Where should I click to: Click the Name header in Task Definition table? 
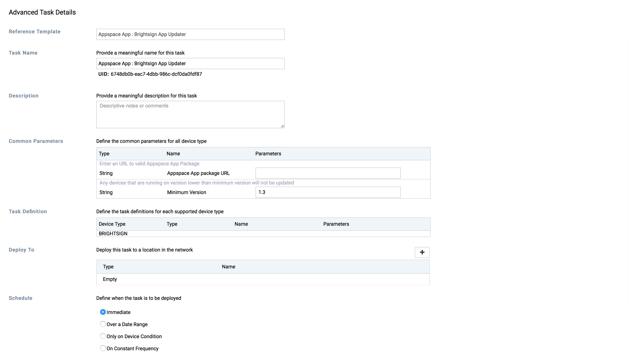coord(241,224)
